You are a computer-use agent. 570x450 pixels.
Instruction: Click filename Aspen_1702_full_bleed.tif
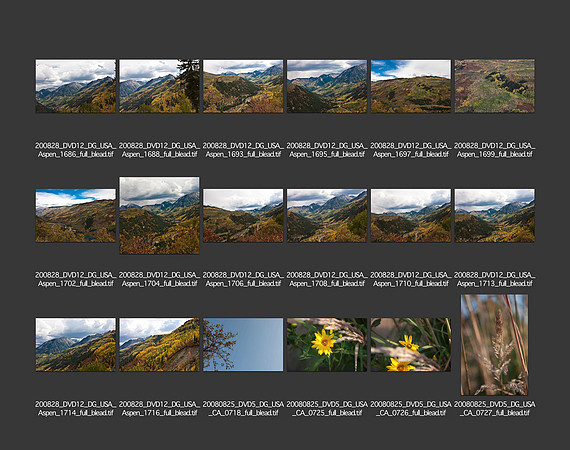pos(76,279)
